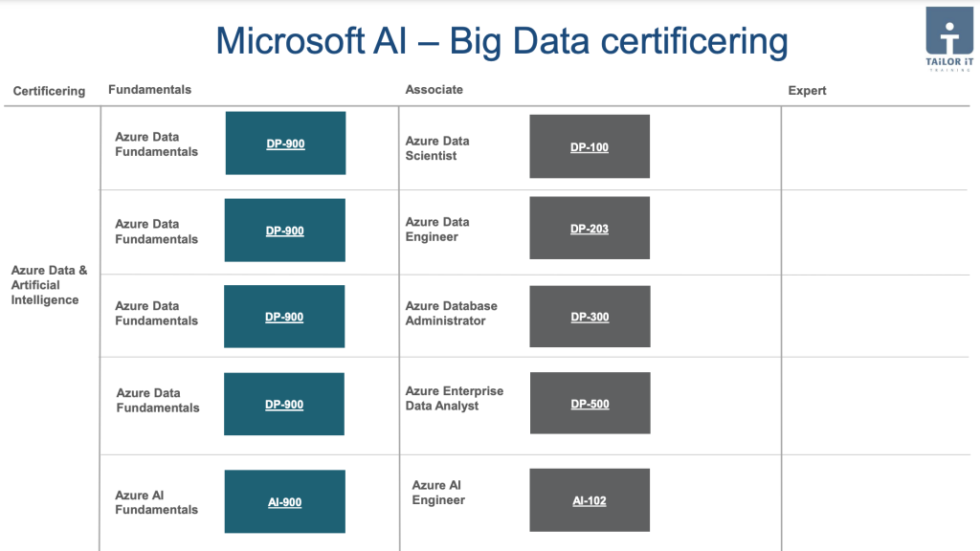The width and height of the screenshot is (980, 551).
Task: Click the Certificering column header
Action: coord(50,91)
